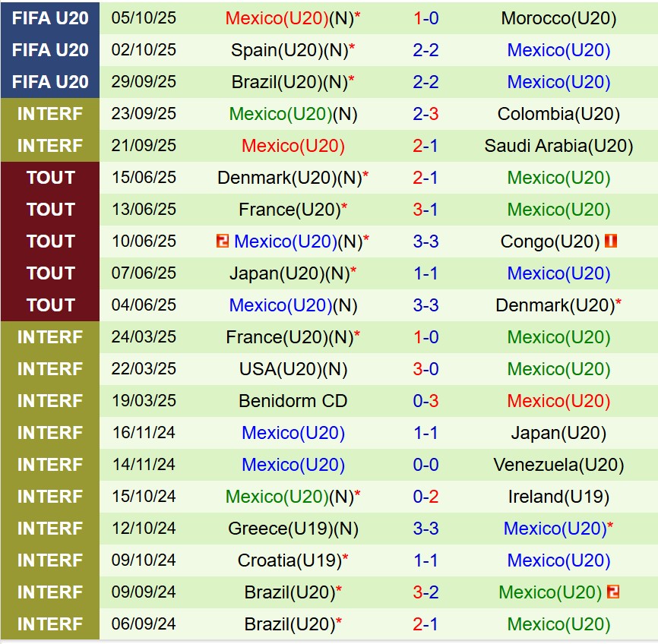The image size is (658, 644).
Task: Open the Colombia(U20) team page
Action: (558, 114)
